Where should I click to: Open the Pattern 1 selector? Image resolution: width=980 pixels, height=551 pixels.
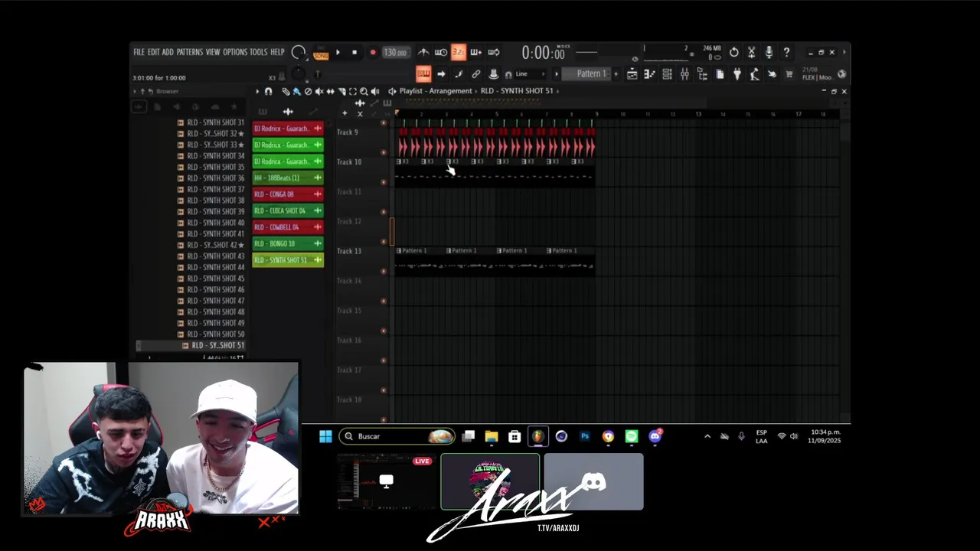(x=585, y=74)
